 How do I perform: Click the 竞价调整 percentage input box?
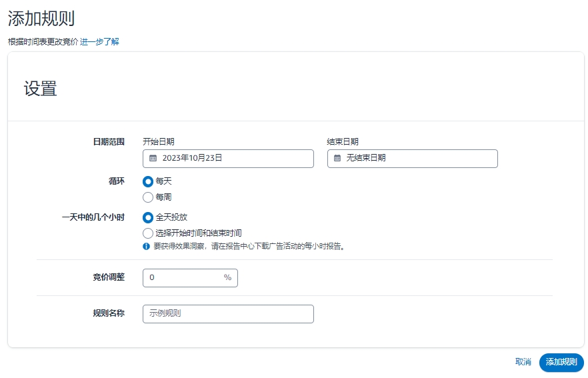click(190, 278)
